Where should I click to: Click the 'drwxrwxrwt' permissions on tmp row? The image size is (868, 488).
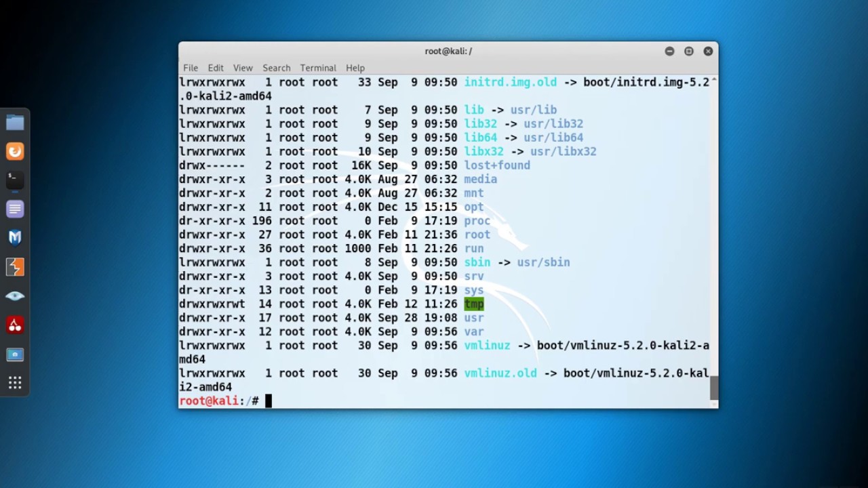(x=212, y=304)
